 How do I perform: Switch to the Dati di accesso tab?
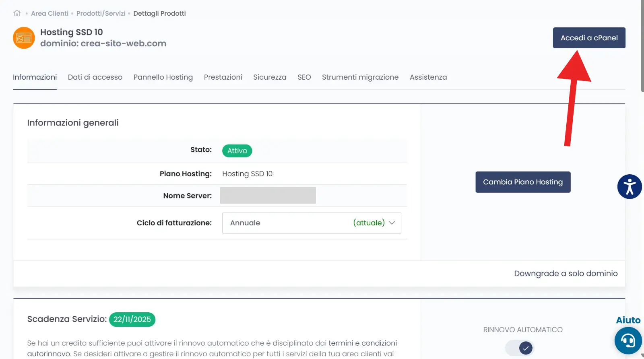[x=95, y=77]
